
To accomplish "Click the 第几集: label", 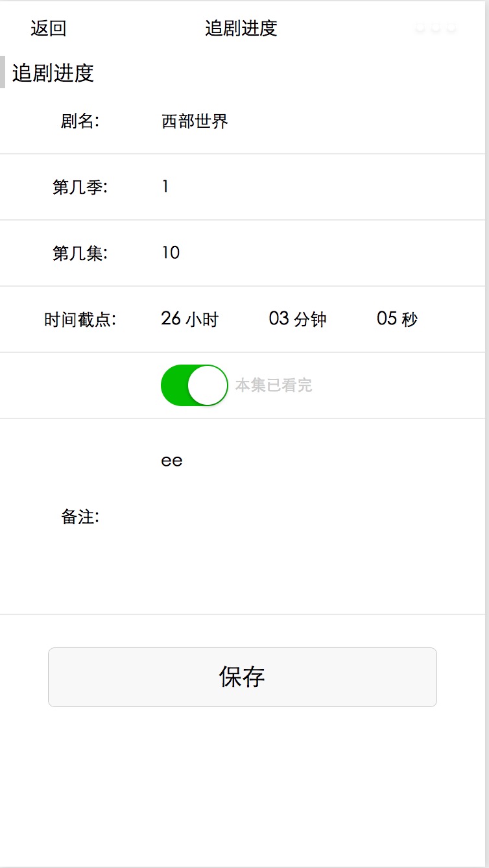I will 80,253.
